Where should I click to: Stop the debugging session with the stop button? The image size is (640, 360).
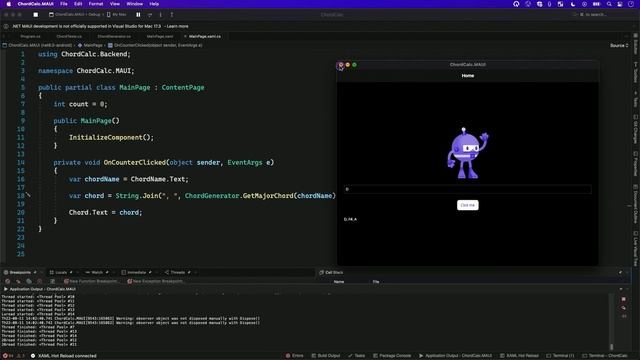(x=36, y=15)
